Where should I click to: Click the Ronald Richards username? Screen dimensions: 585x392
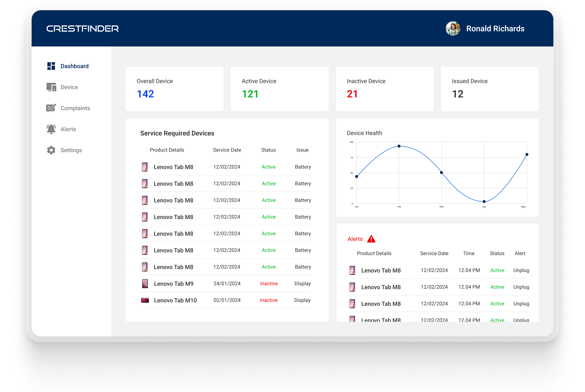[x=495, y=29]
